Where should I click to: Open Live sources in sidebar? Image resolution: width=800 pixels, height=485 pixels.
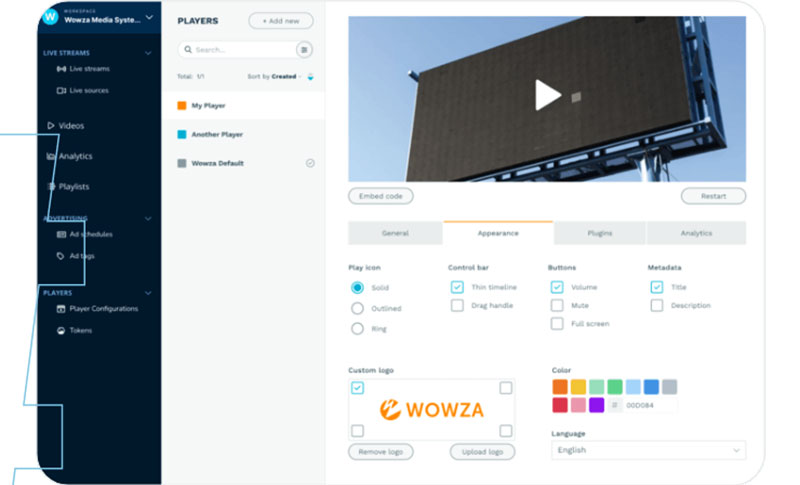[83, 91]
